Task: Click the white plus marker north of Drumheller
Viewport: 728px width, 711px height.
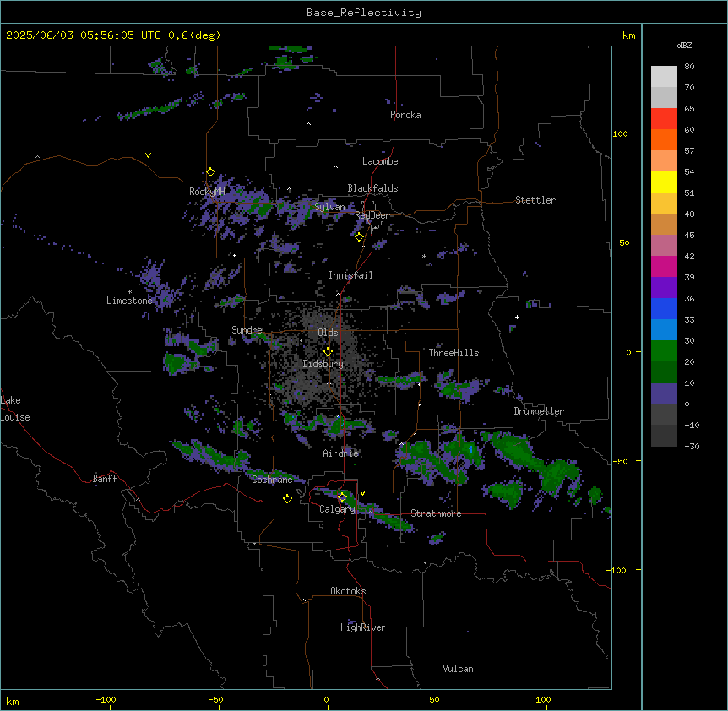Action: [x=517, y=317]
